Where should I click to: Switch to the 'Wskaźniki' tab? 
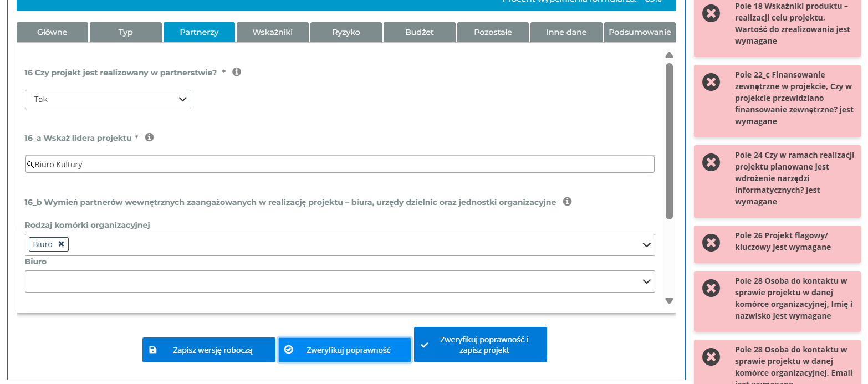click(272, 32)
